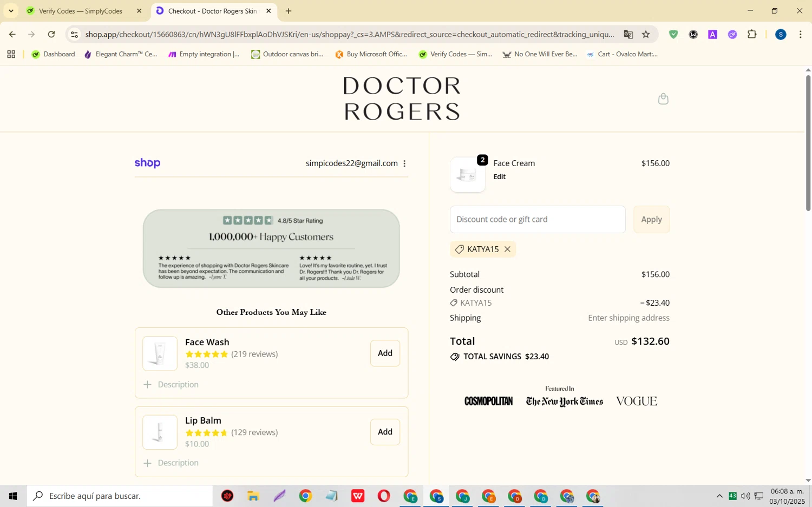Click the Shop logo
Screen dimensions: 812x507
[x=147, y=163]
